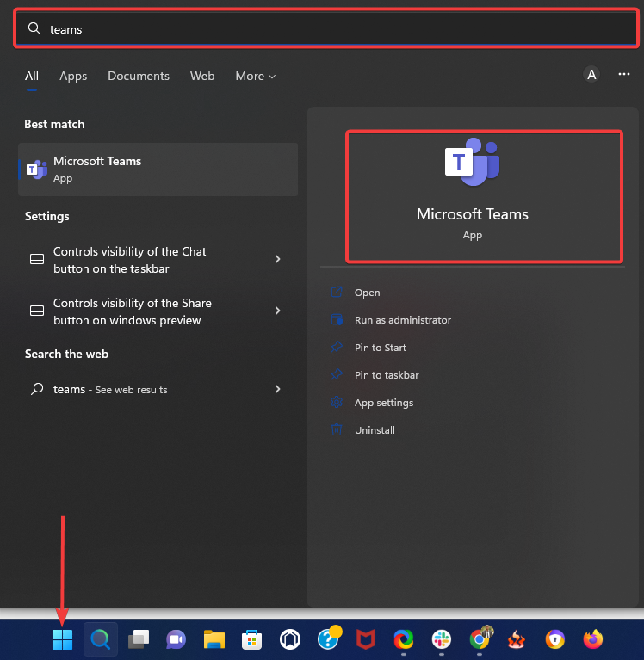Choose Run as administrator for Teams
644x660 pixels.
(403, 320)
